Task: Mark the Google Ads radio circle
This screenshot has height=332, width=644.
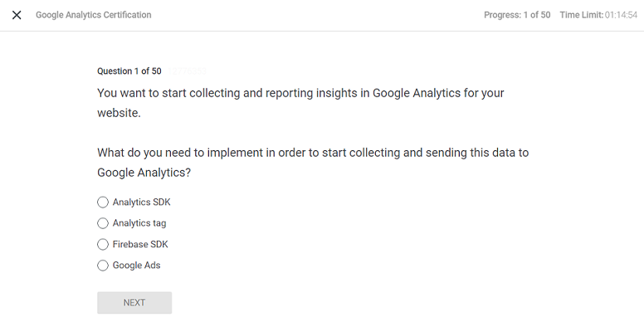Action: tap(103, 266)
